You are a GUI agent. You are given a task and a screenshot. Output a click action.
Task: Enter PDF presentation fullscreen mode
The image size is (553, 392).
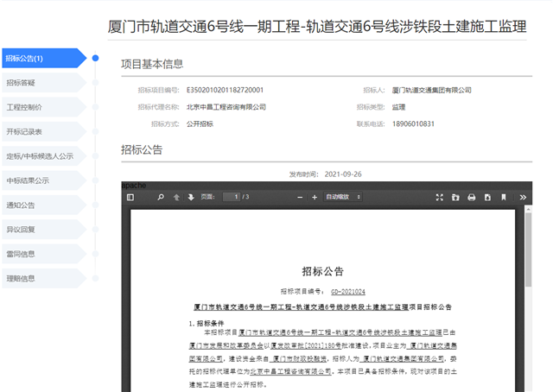click(440, 198)
